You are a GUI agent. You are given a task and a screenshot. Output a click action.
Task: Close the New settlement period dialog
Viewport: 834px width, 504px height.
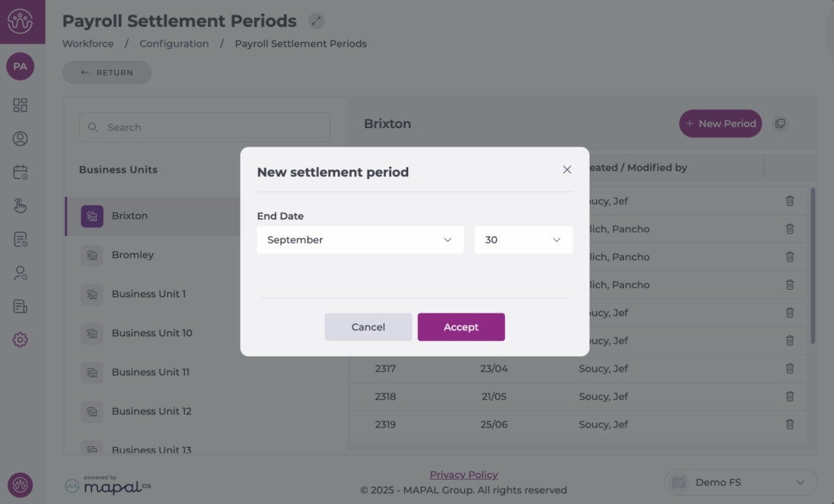pyautogui.click(x=567, y=169)
